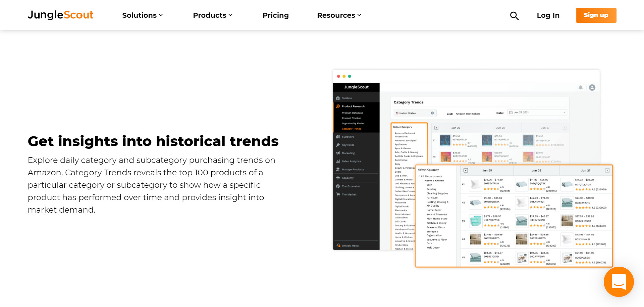This screenshot has width=644, height=307.
Task: Open the United States marketplace selector
Action: pyautogui.click(x=415, y=113)
